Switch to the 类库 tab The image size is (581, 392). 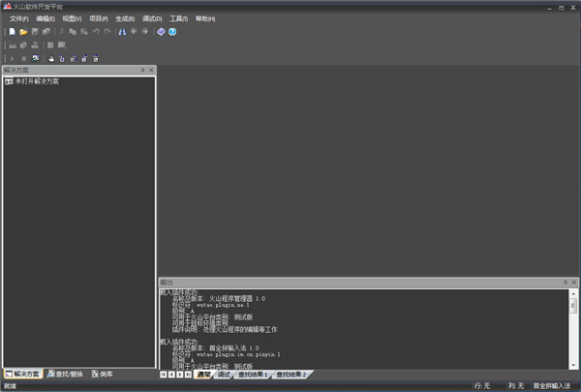(103, 374)
